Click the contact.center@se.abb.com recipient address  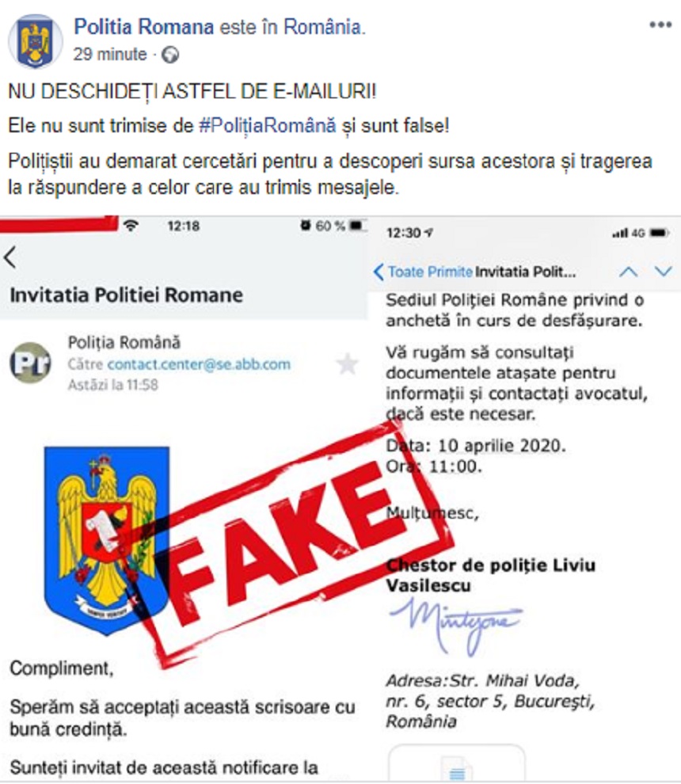199,364
